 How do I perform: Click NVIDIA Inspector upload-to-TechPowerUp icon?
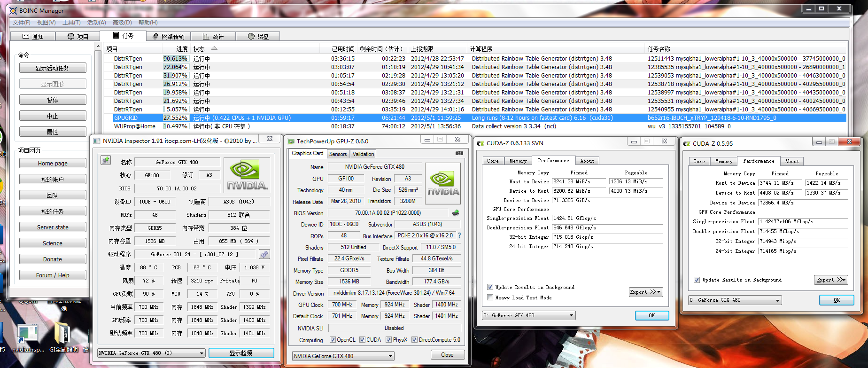coord(106,160)
